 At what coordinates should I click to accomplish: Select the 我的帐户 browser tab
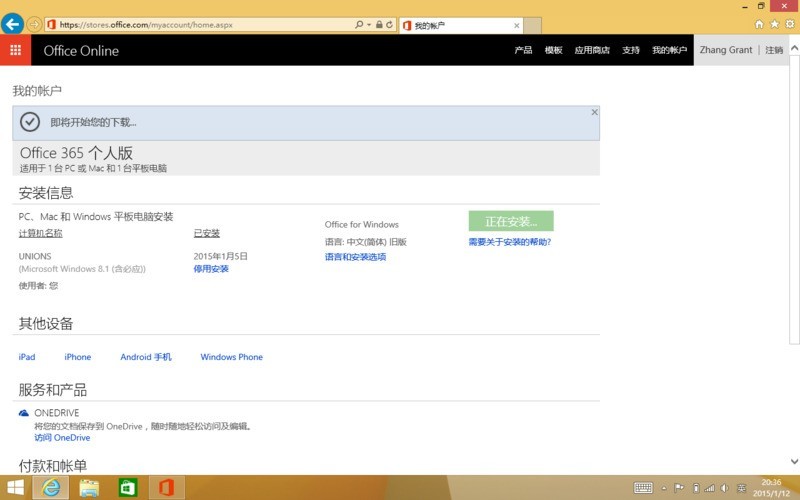pyautogui.click(x=461, y=26)
